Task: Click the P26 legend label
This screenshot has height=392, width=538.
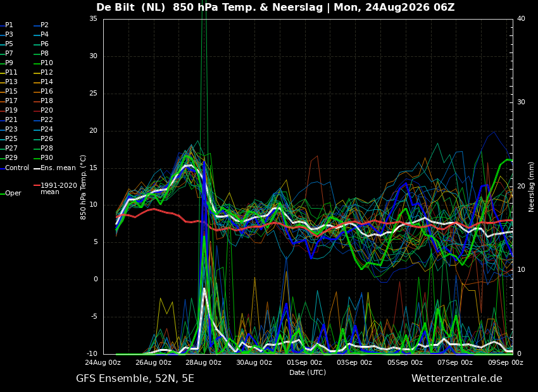Action: 47,138
